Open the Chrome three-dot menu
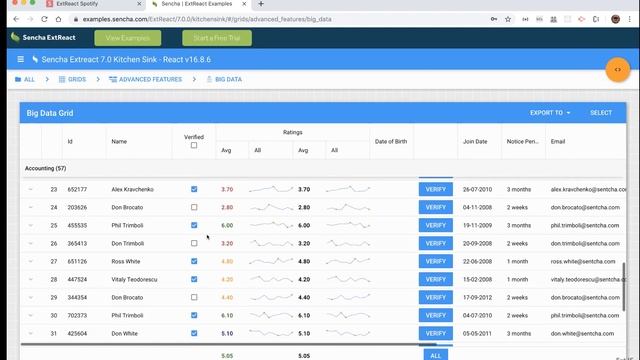The height and width of the screenshot is (360, 640). tap(630, 19)
